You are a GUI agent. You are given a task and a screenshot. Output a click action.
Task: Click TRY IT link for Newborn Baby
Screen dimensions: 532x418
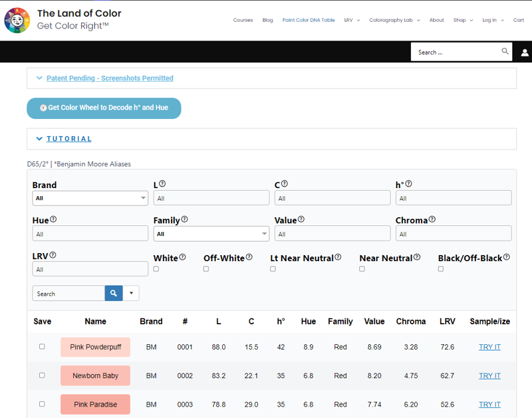[489, 375]
